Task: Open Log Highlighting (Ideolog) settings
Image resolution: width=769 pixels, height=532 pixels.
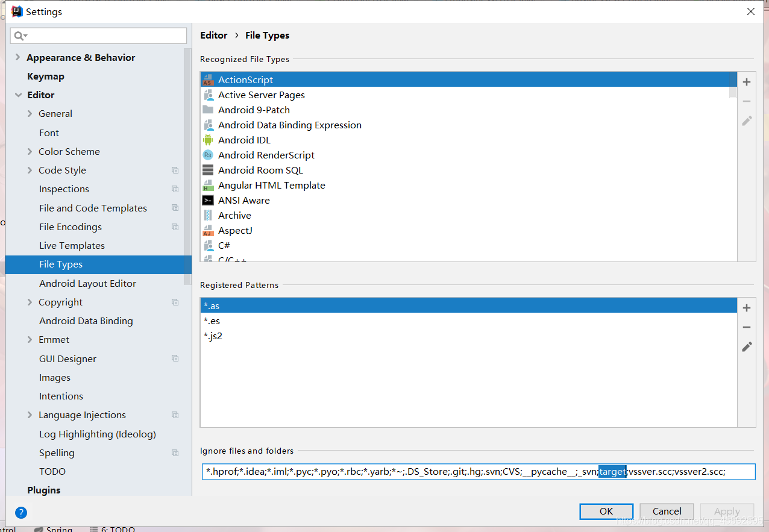Action: coord(97,434)
